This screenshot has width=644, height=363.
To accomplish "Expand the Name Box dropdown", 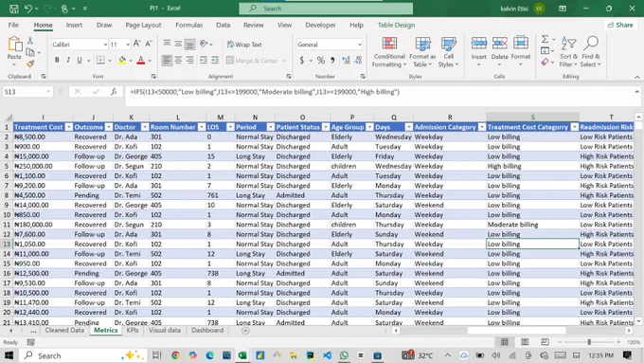I will point(48,92).
